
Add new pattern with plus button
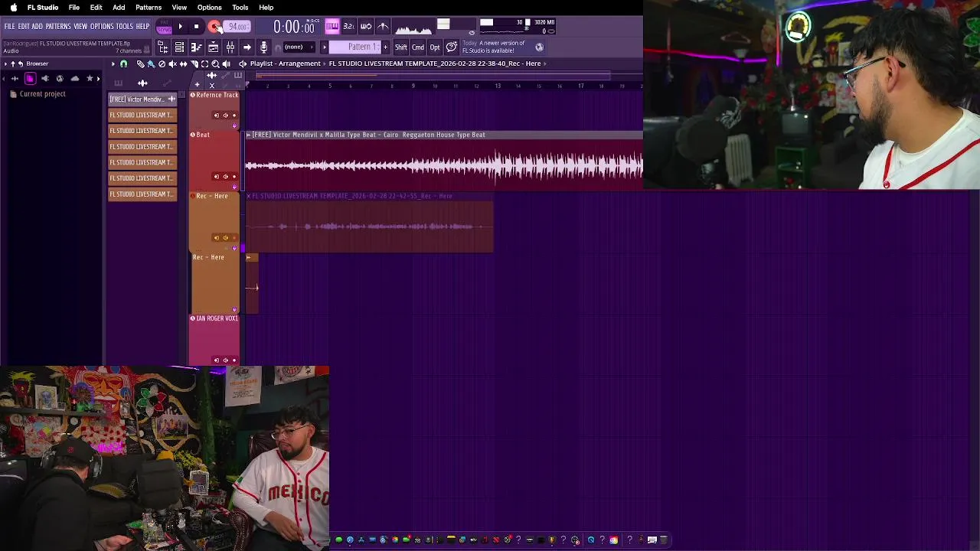[385, 47]
